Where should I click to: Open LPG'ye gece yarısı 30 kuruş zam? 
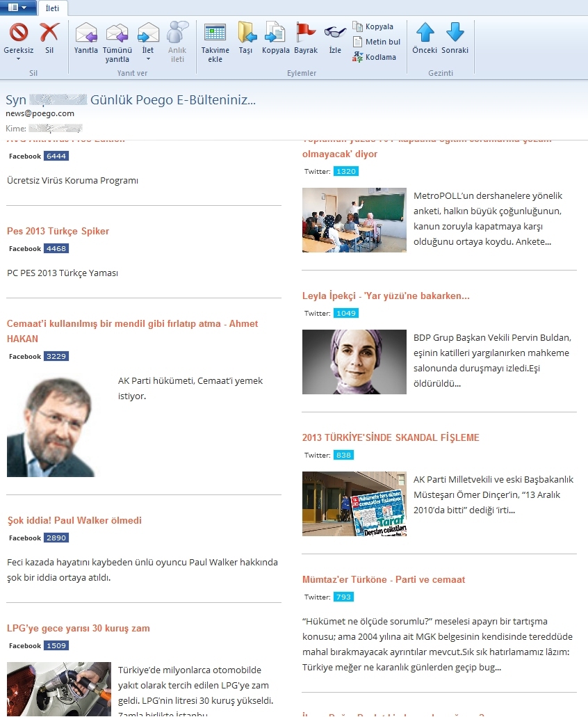[78, 628]
